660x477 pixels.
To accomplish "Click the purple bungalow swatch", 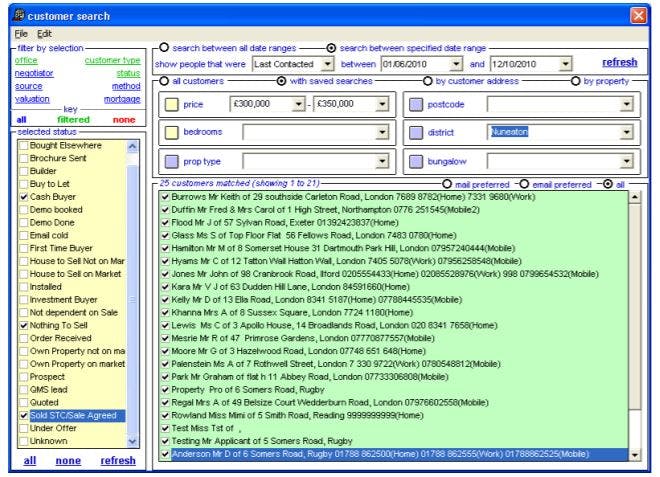I will [416, 162].
